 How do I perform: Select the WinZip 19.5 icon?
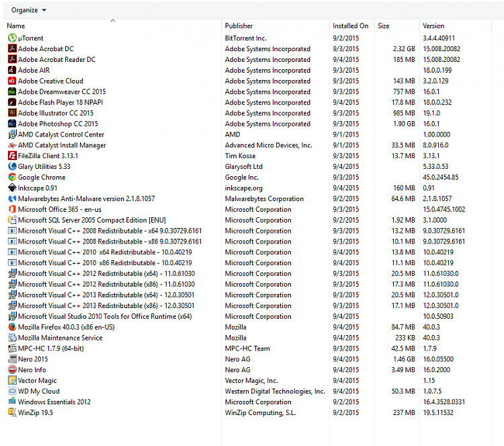(x=12, y=412)
